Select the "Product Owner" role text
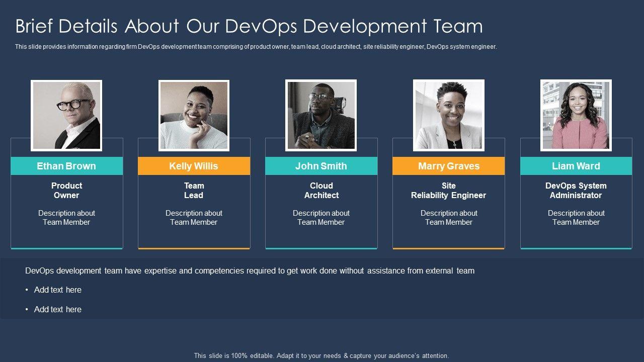644x362 pixels. (x=66, y=191)
